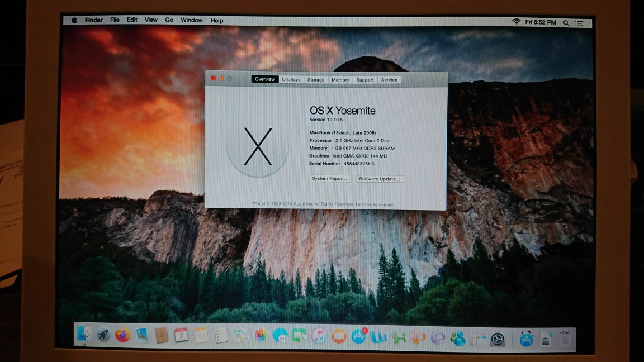Open the Go menu

169,20
